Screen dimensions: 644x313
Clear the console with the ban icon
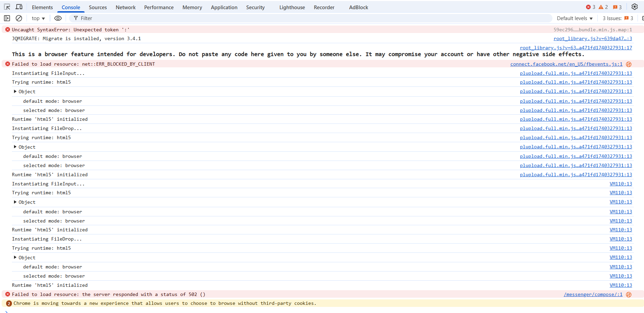(x=19, y=18)
